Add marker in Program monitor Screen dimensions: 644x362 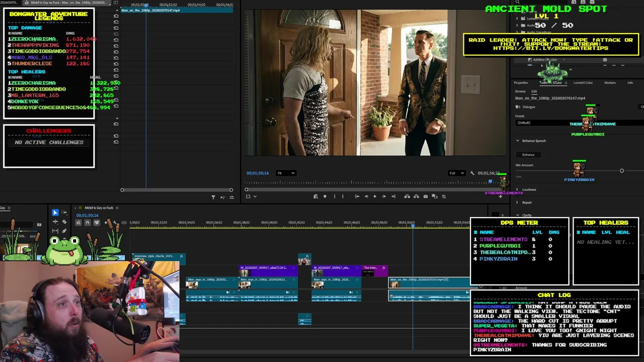point(325,197)
